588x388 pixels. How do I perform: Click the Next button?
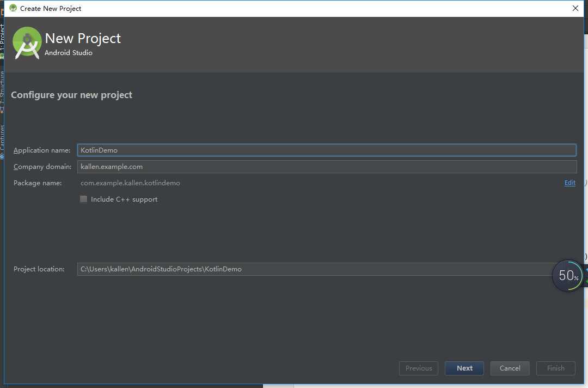(464, 368)
